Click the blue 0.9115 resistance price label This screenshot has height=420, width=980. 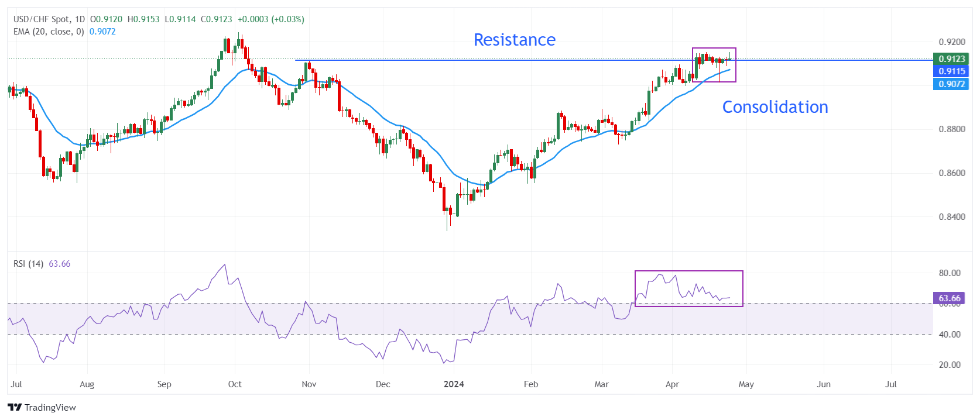pyautogui.click(x=951, y=71)
